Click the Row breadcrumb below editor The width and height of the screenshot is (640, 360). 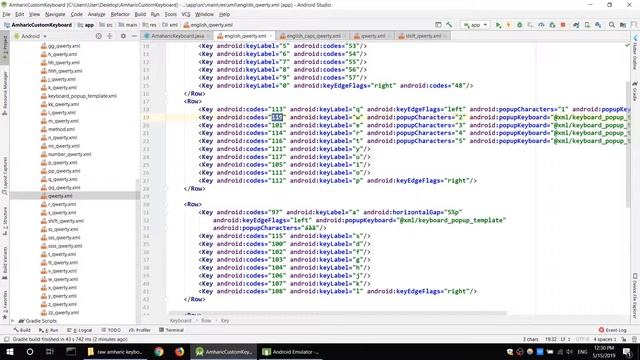pyautogui.click(x=206, y=321)
